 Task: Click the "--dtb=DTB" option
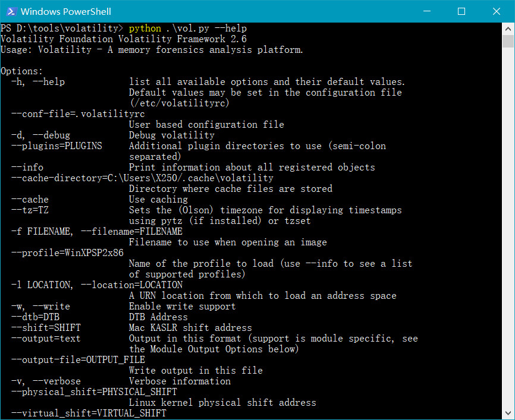(35, 317)
